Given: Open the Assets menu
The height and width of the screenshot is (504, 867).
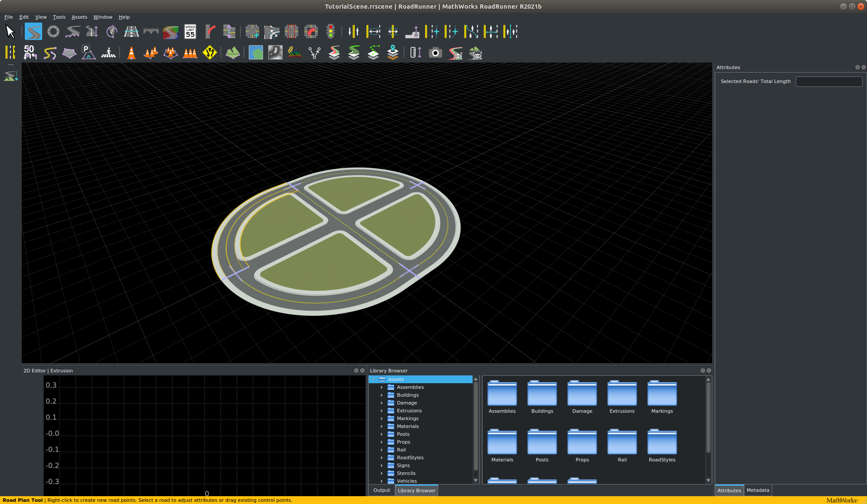Looking at the screenshot, I should point(79,17).
